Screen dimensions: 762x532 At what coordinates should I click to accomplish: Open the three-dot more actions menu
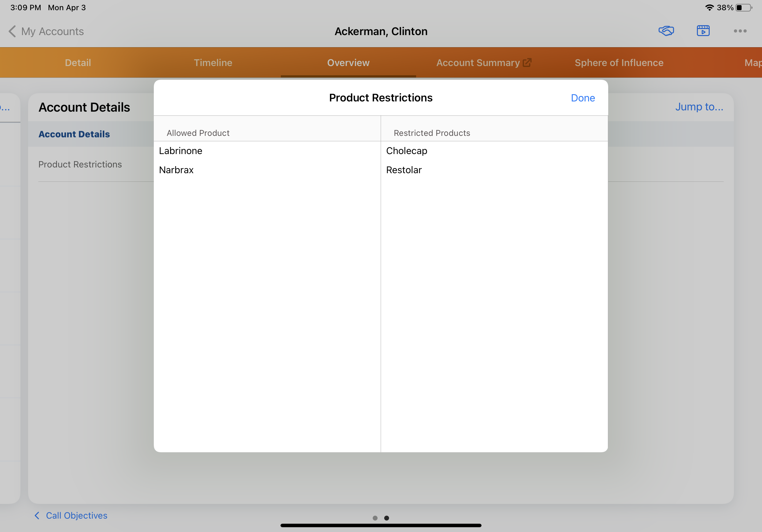(x=740, y=31)
